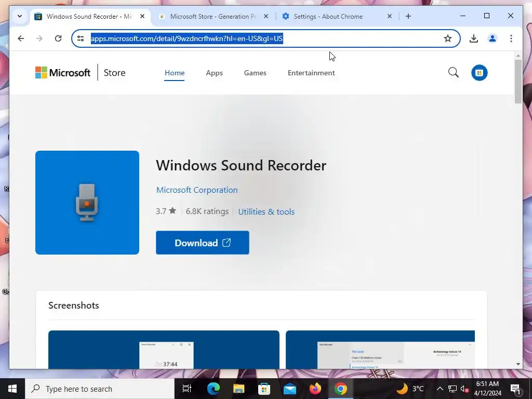The width and height of the screenshot is (532, 399).
Task: Select the Windows Sound Recorder tab
Action: 89,16
